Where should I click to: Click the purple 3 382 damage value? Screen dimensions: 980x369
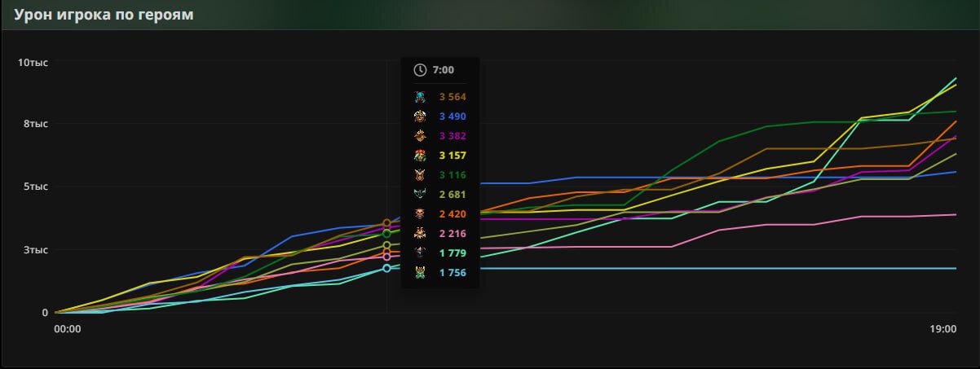pos(452,136)
